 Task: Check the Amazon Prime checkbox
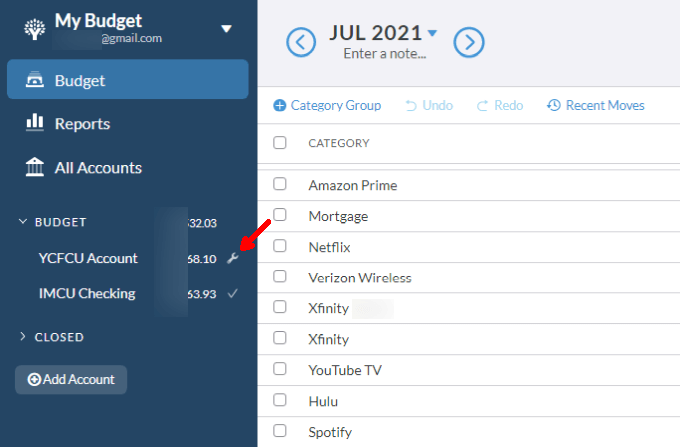point(280,185)
